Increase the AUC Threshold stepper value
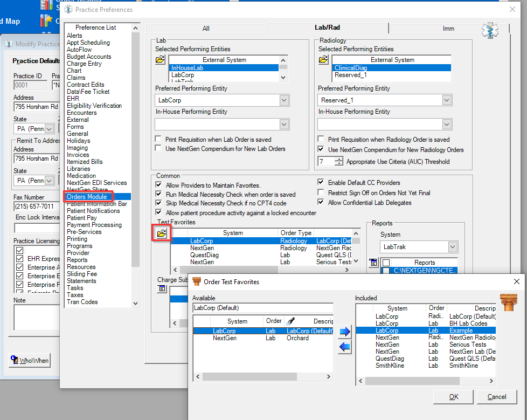 [x=339, y=159]
